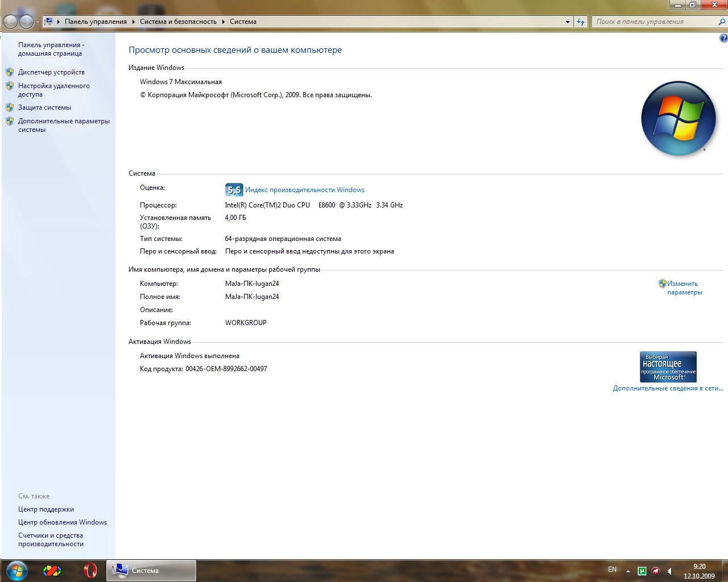Launch Opera browser from taskbar
This screenshot has height=582, width=728.
[90, 571]
